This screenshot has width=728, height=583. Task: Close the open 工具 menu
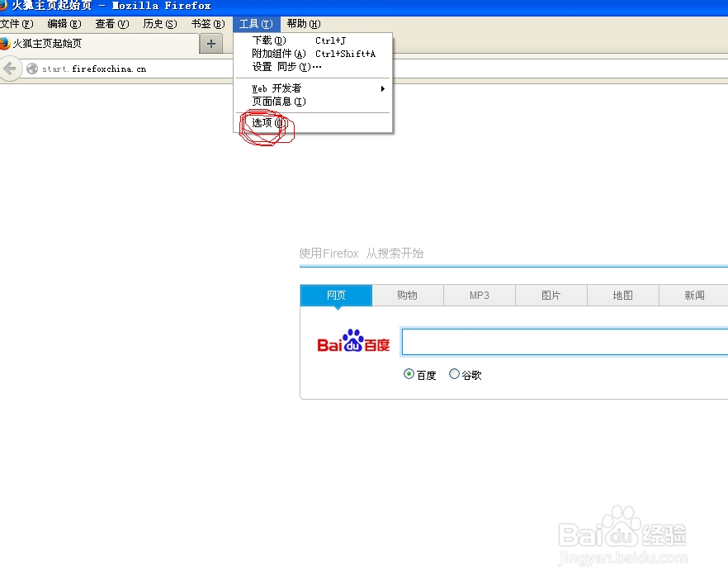click(x=256, y=24)
